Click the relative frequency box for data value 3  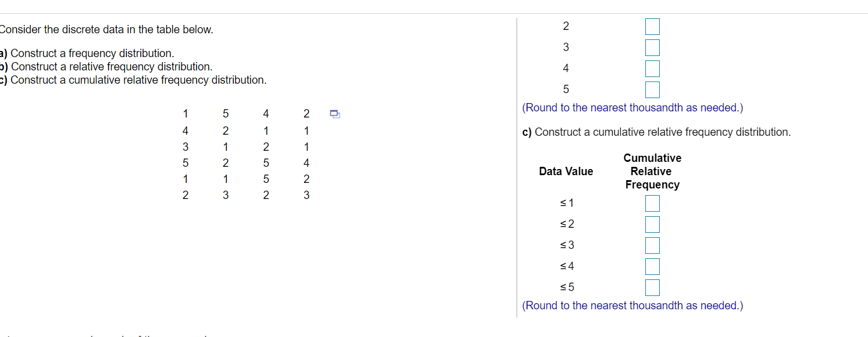click(652, 47)
